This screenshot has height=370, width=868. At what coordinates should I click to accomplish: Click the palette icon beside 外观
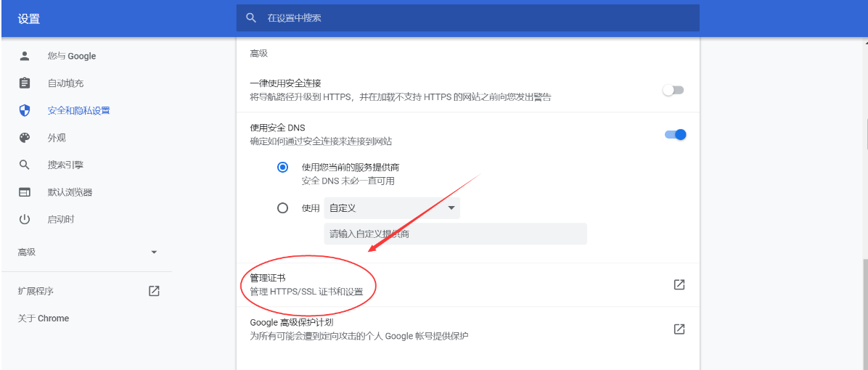[x=25, y=138]
